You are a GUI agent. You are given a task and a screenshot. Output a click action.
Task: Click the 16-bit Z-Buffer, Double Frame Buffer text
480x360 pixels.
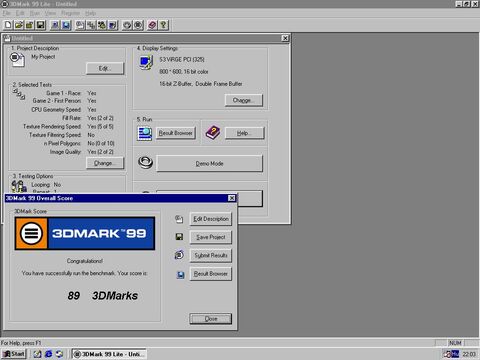(201, 84)
